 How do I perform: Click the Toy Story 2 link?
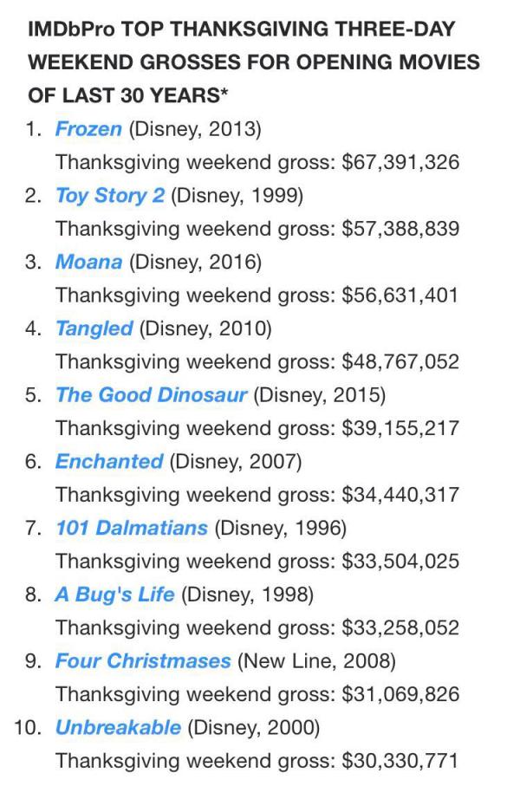[x=109, y=195]
